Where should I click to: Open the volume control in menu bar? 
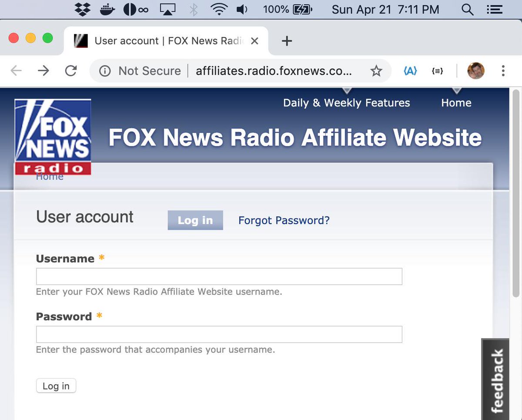(x=243, y=10)
